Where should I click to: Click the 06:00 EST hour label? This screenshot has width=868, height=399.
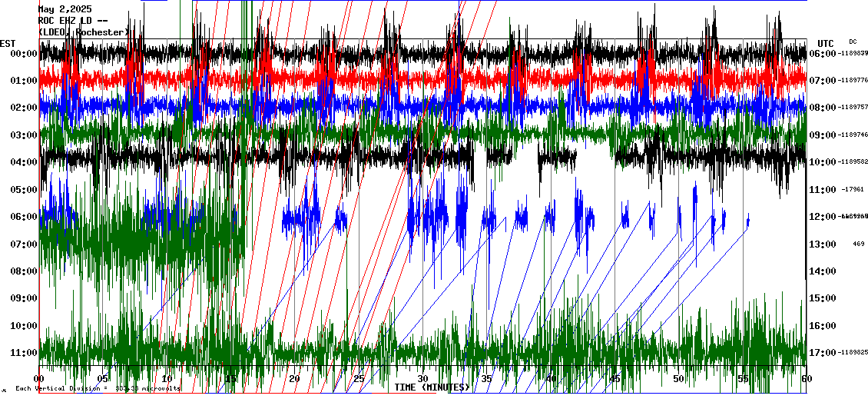click(x=24, y=217)
